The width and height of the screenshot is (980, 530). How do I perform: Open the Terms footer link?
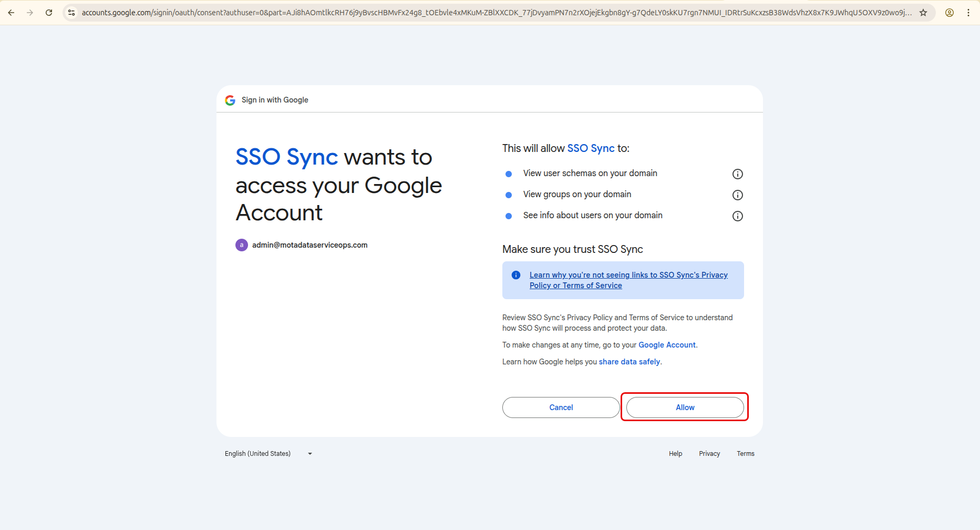[745, 454]
